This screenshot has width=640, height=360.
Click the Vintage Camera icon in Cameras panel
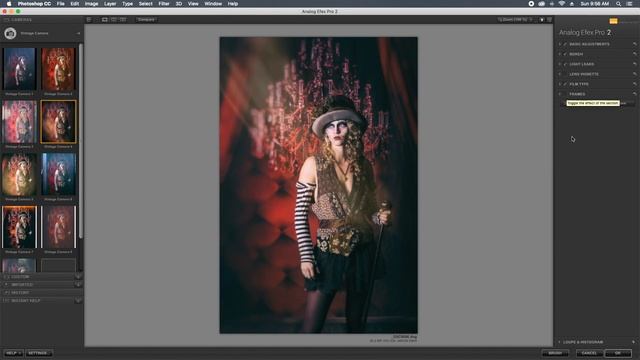10,33
